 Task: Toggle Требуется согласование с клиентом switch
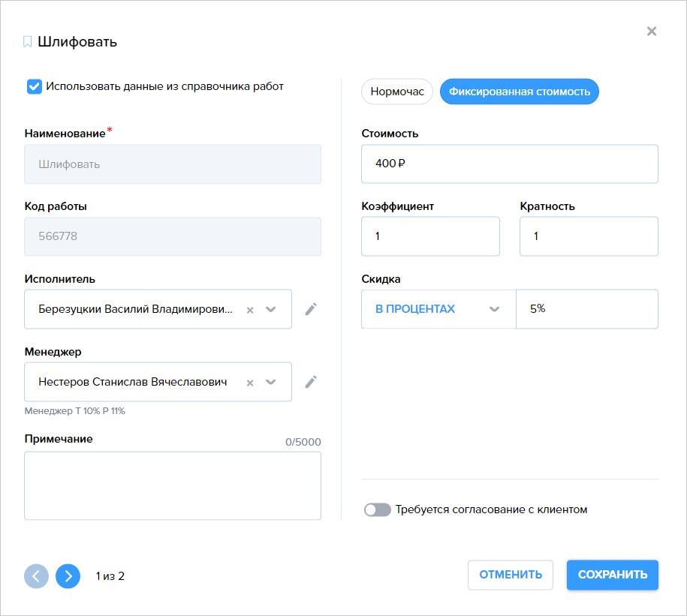(x=377, y=509)
